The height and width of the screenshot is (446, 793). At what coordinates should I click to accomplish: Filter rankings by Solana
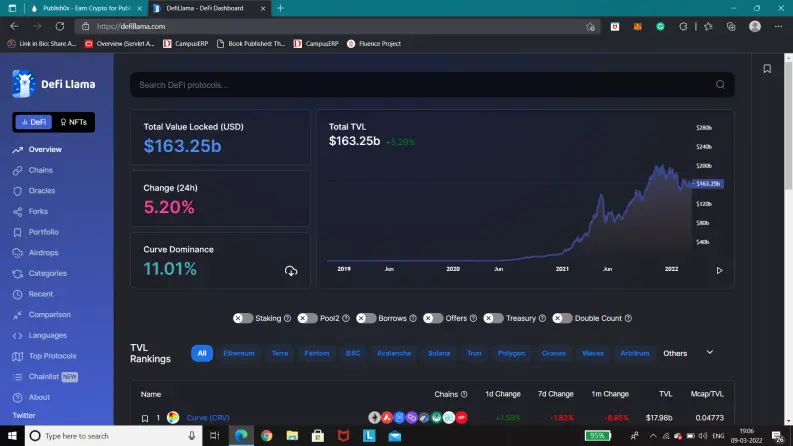pyautogui.click(x=439, y=353)
